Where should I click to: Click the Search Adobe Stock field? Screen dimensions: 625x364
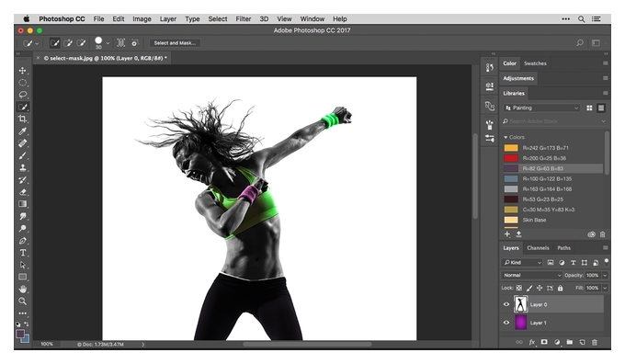point(554,121)
